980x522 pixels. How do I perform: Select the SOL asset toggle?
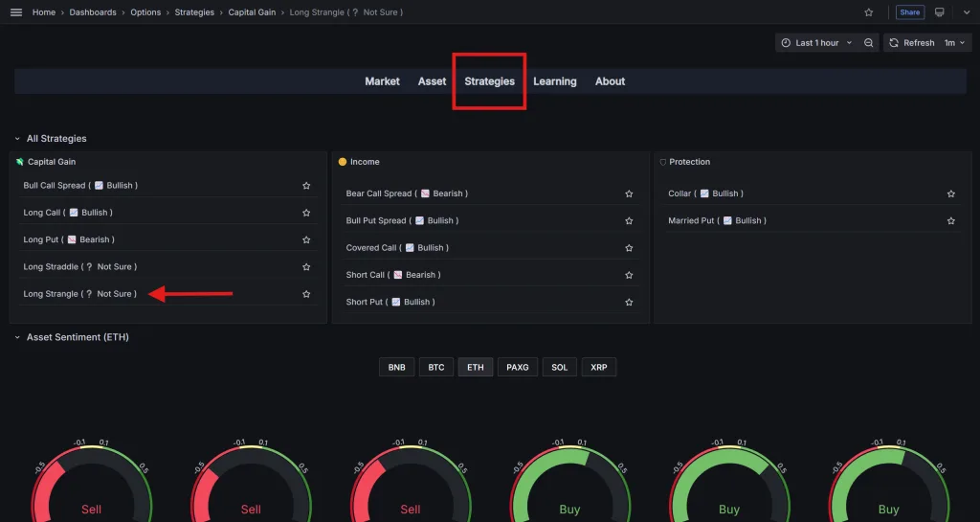559,367
